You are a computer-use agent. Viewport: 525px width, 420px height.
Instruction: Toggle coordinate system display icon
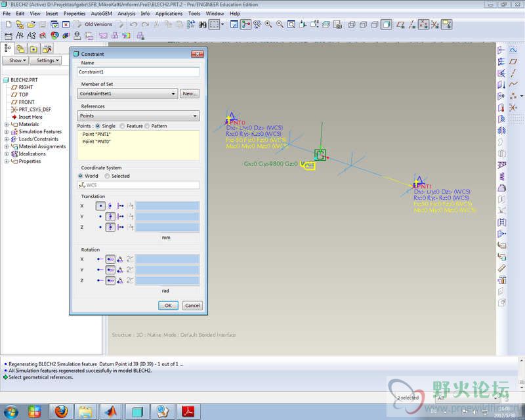point(435,24)
